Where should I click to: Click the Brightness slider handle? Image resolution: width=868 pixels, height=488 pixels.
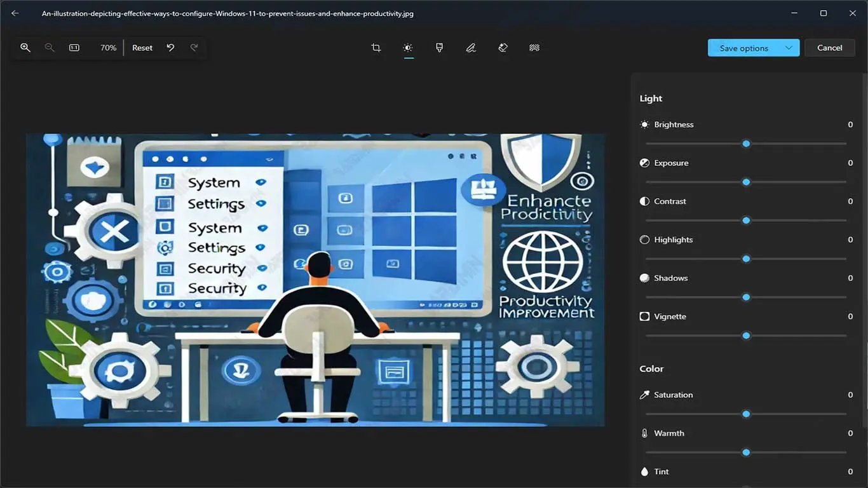click(747, 144)
